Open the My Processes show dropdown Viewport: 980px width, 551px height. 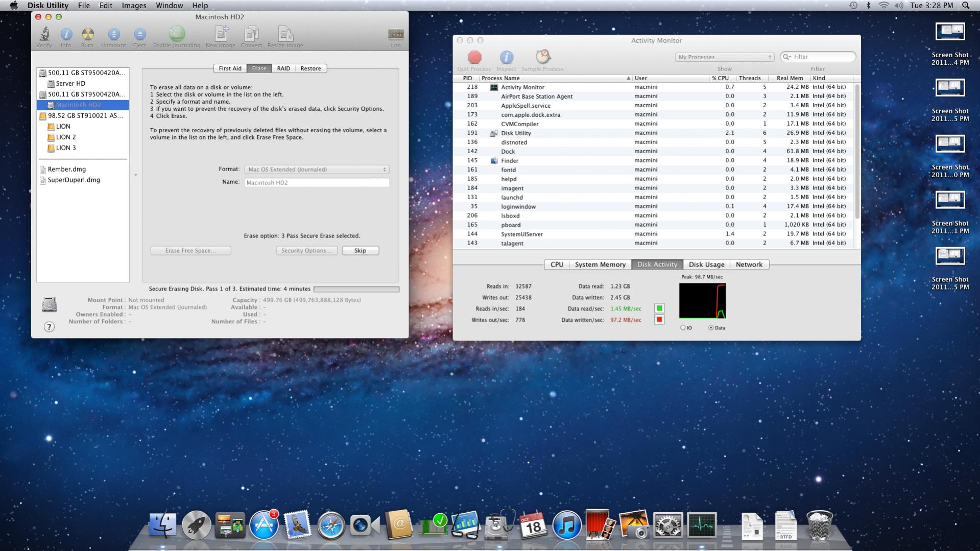coord(724,57)
